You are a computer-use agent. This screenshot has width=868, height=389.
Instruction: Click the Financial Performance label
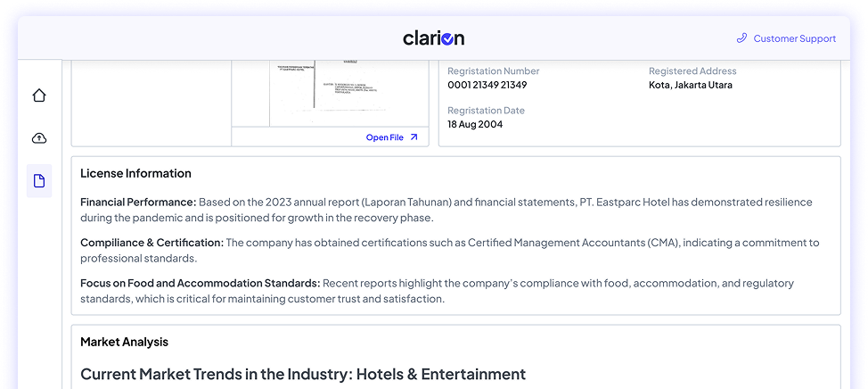138,202
